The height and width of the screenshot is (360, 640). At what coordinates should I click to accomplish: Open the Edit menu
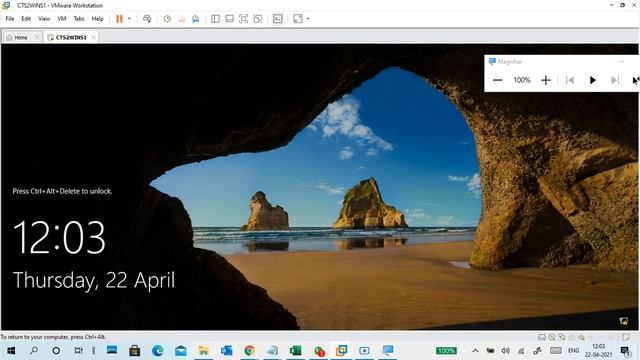(26, 19)
